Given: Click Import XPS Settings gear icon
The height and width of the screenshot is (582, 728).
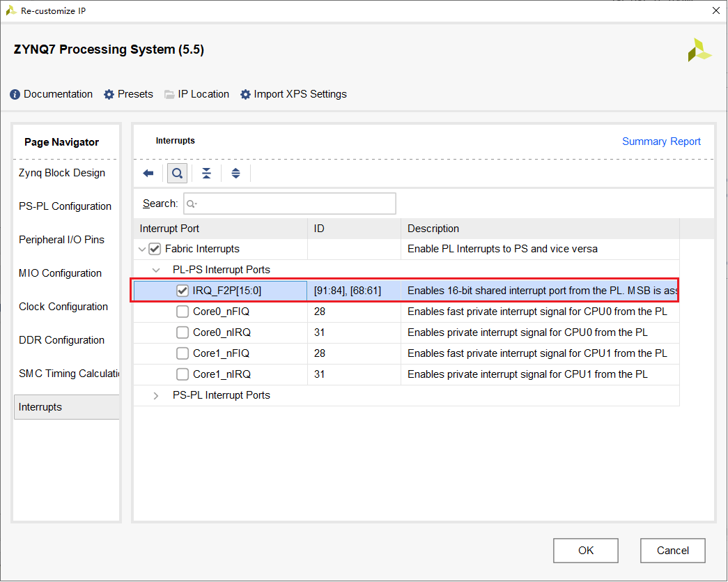Looking at the screenshot, I should point(245,94).
